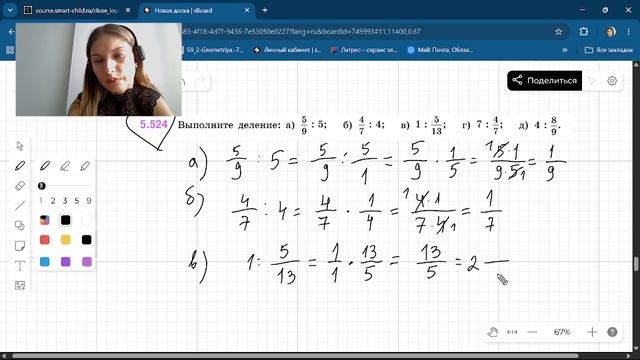Open the Все закладки folder

(x=609, y=50)
